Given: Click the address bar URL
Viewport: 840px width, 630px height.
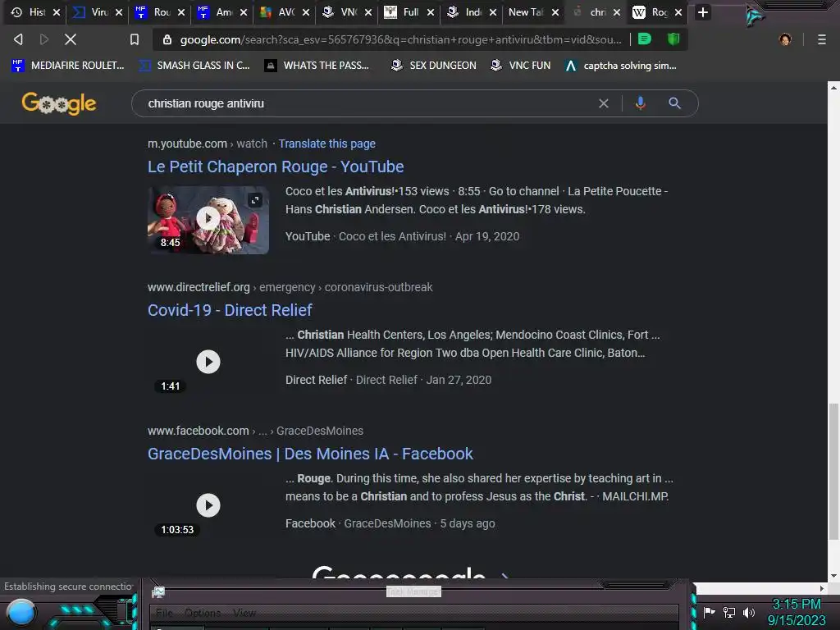Looking at the screenshot, I should click(400, 39).
